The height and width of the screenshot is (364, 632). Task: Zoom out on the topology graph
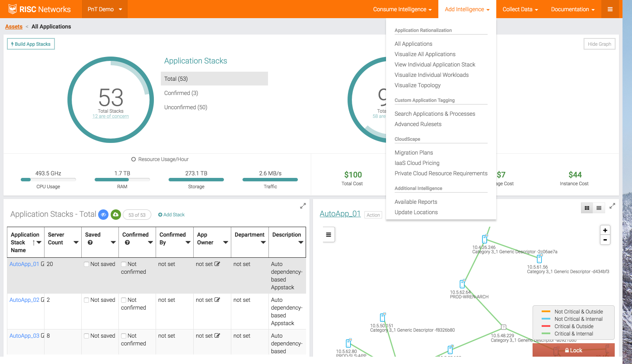click(x=605, y=240)
